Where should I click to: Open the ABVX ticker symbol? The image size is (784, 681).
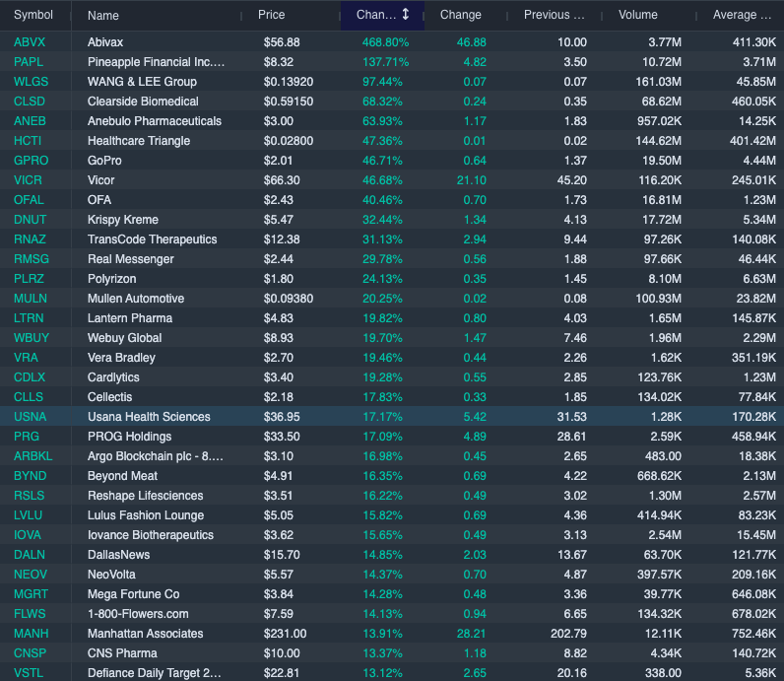[30, 42]
